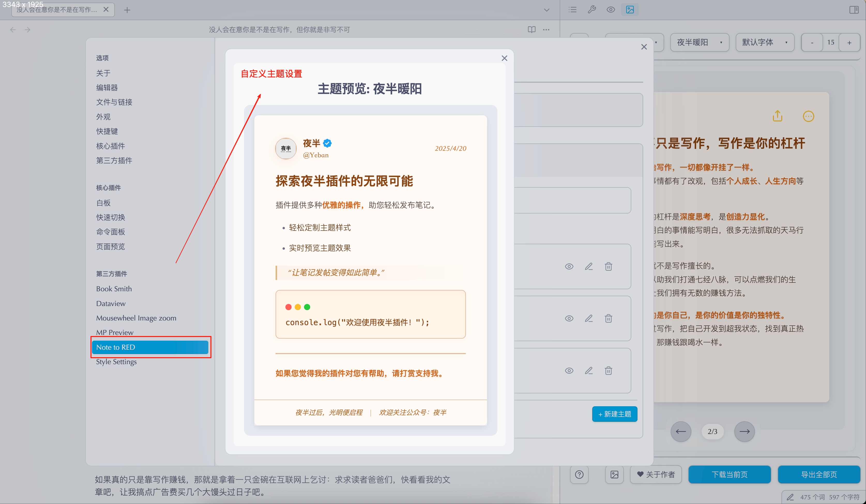866x504 pixels.
Task: Expand the tab list chevron at top
Action: coord(546,10)
